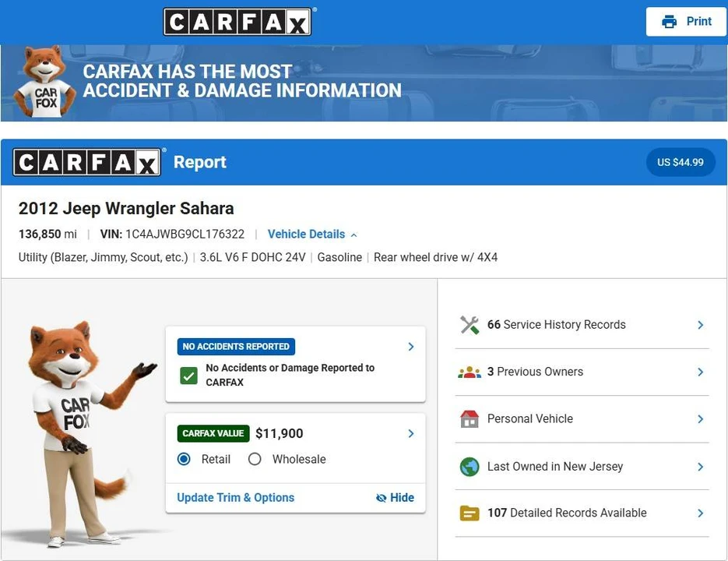Viewport: 728px width, 561px height.
Task: Click the people icon for previous owners
Action: [x=470, y=372]
